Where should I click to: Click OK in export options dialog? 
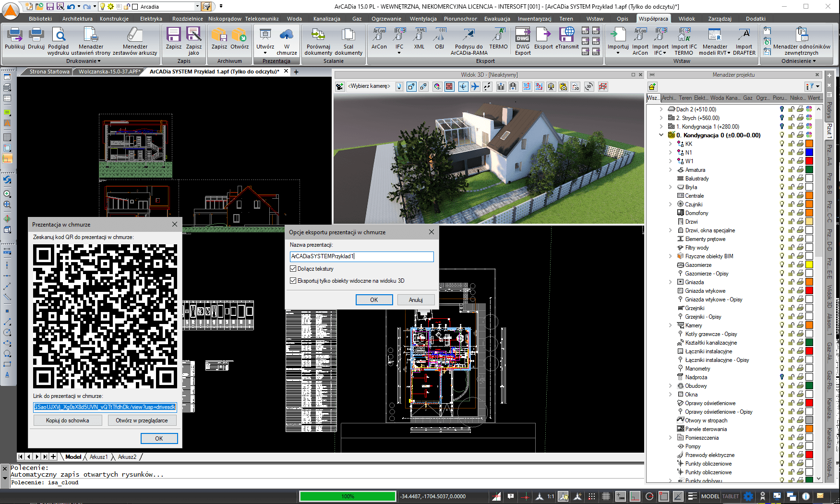tap(374, 300)
